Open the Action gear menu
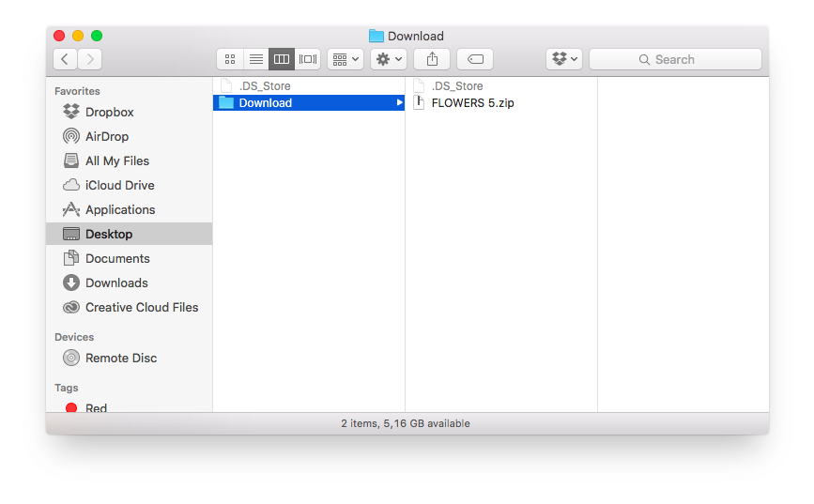This screenshot has width=814, height=504. click(388, 59)
